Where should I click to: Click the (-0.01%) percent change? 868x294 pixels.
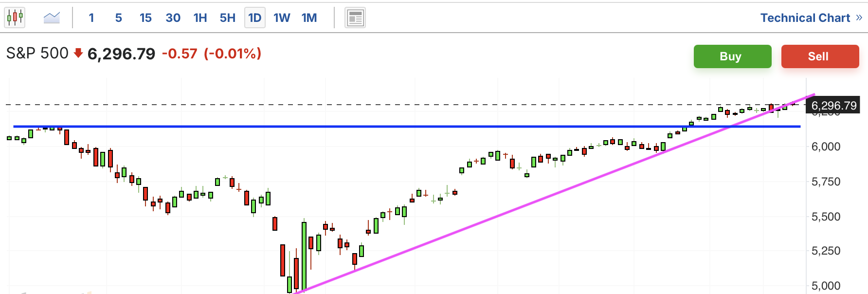pos(233,54)
